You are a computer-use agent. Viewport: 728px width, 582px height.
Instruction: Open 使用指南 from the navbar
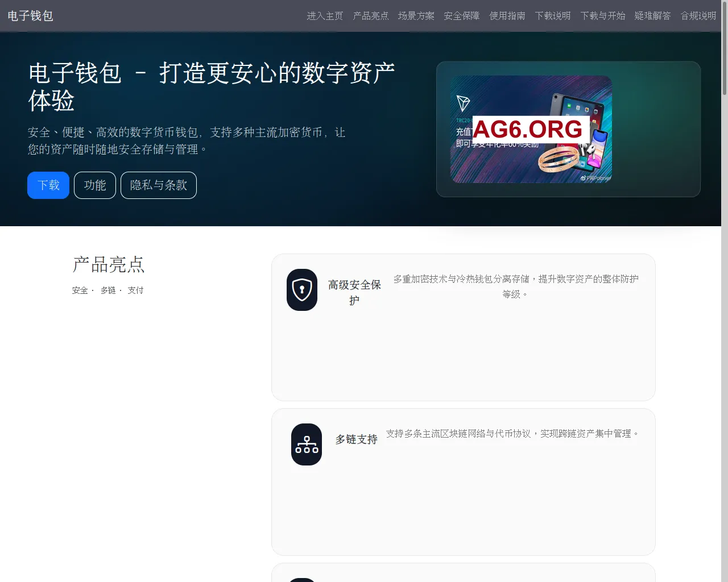click(x=507, y=16)
